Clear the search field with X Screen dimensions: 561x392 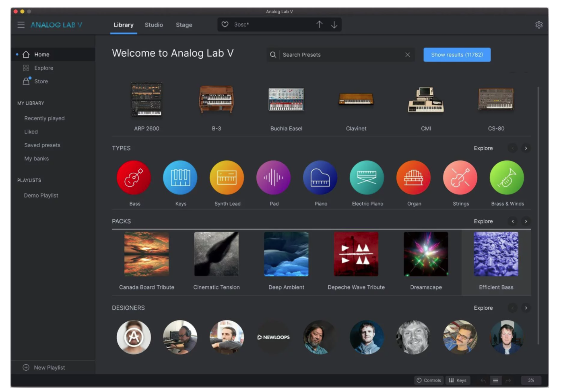(408, 55)
